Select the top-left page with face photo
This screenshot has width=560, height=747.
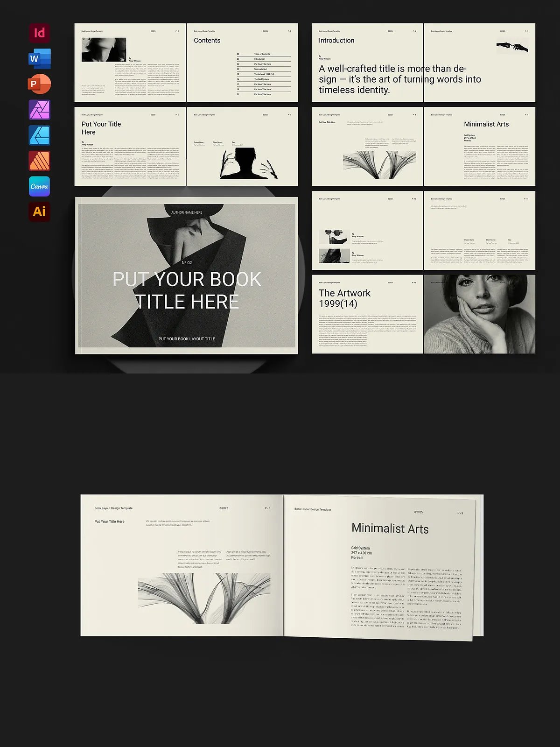click(130, 63)
